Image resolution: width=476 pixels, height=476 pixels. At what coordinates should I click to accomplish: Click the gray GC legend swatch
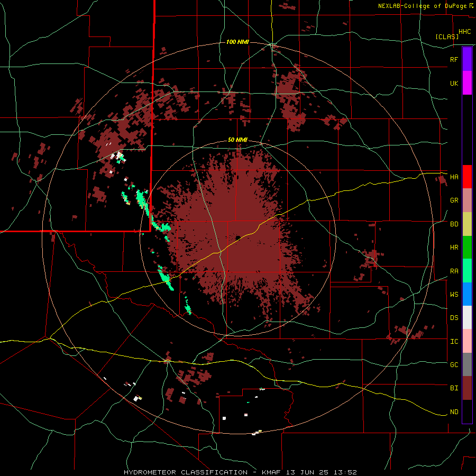coord(467,364)
